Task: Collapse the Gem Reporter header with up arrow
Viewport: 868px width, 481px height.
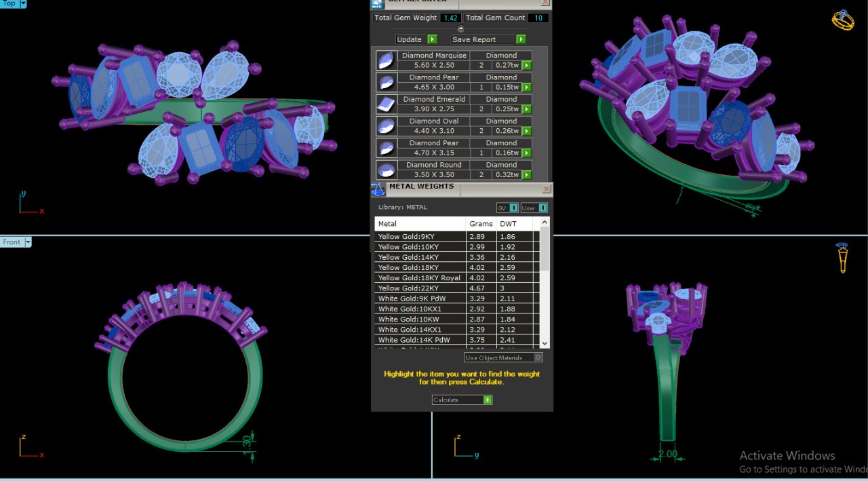Action: click(x=461, y=28)
